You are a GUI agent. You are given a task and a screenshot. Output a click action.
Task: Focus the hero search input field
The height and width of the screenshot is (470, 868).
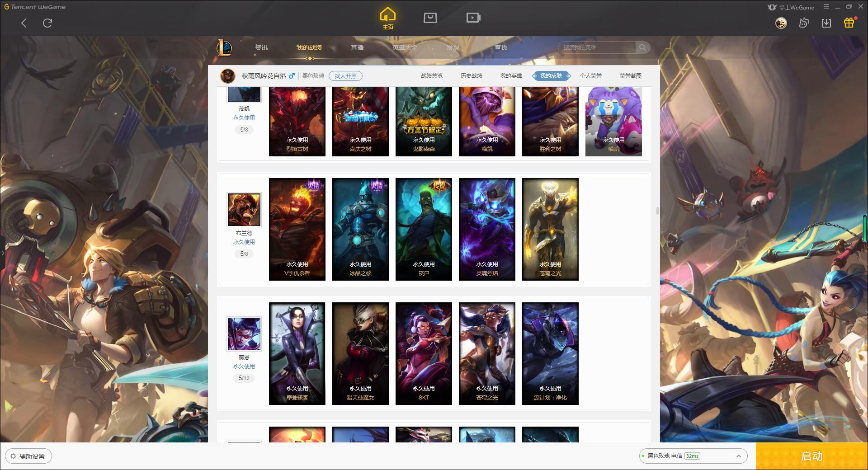click(598, 47)
